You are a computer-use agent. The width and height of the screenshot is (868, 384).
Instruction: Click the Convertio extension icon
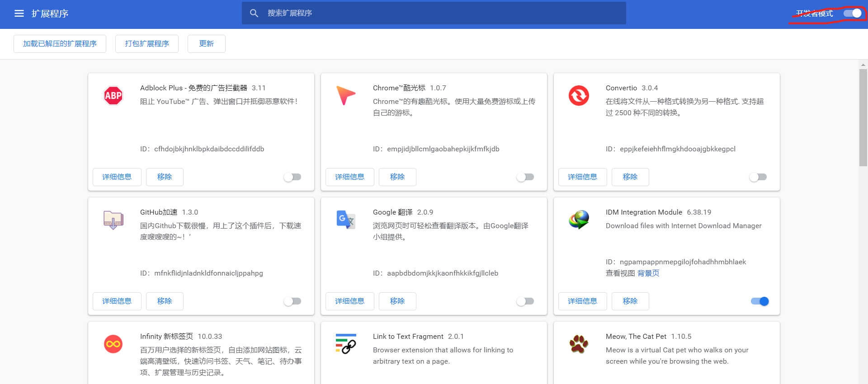[579, 95]
